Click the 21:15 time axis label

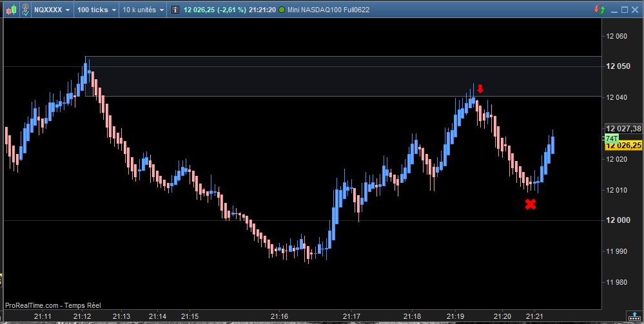pos(190,316)
